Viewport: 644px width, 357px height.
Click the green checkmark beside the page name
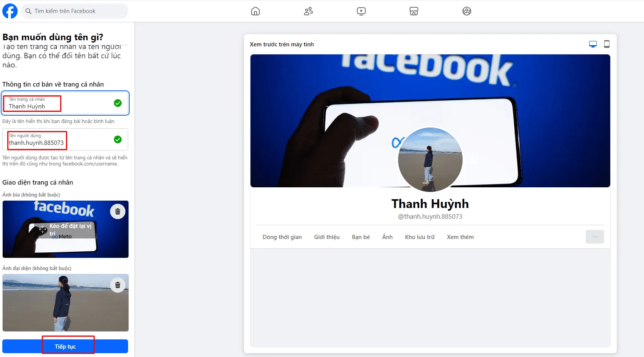(x=118, y=103)
